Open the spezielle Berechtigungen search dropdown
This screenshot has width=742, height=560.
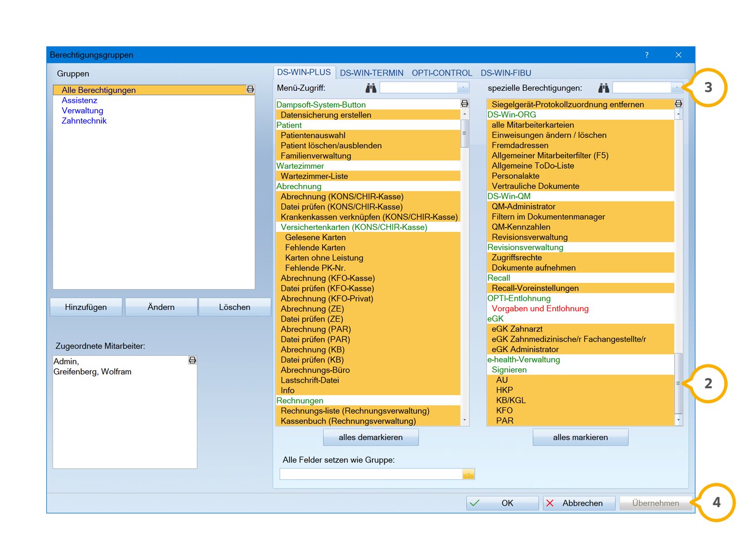(x=677, y=87)
